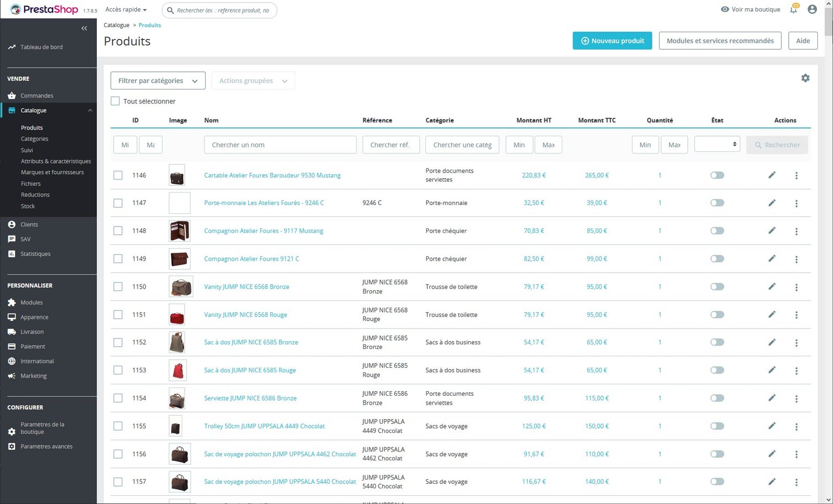The height and width of the screenshot is (504, 833).
Task: Click the pencil icon for product 1154
Action: (x=772, y=398)
